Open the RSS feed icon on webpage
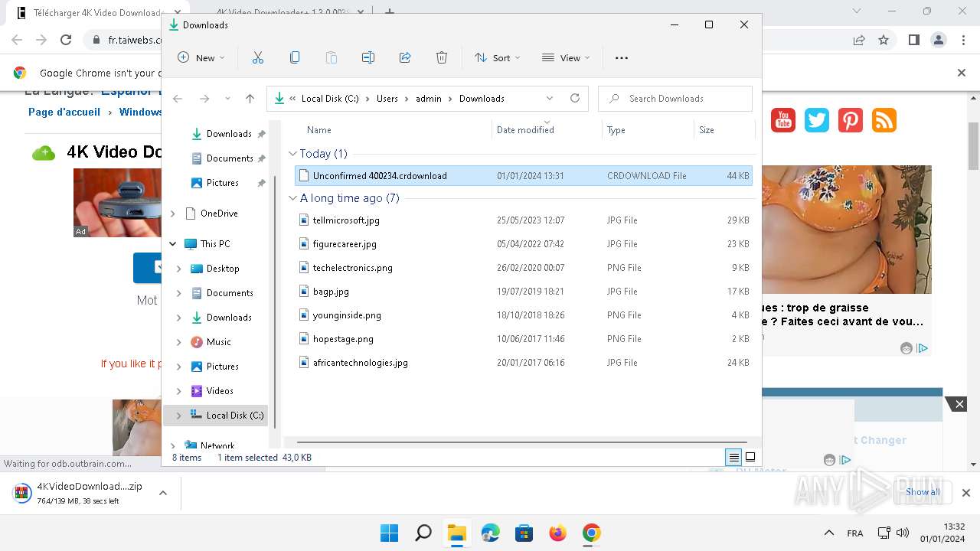980x551 pixels. (x=884, y=120)
